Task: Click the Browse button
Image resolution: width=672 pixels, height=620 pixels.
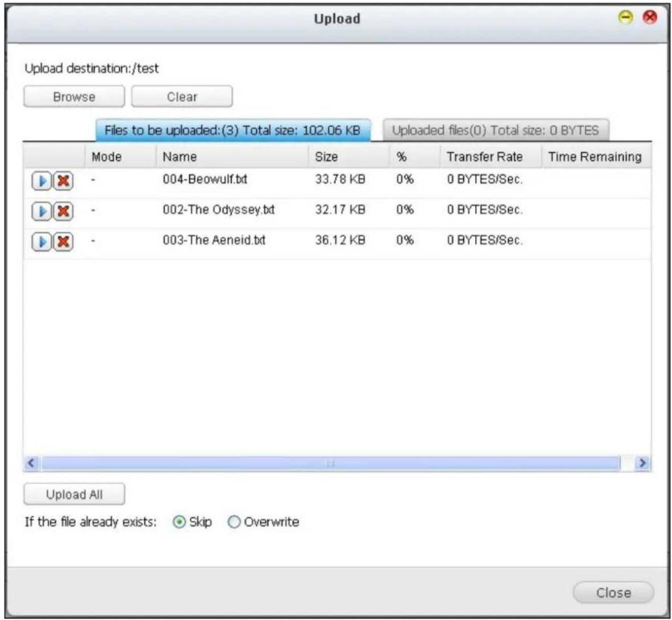Action: 74,96
